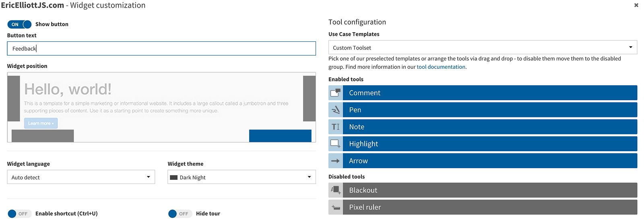This screenshot has height=222, width=644.
Task: Click the Button text input field
Action: point(161,49)
